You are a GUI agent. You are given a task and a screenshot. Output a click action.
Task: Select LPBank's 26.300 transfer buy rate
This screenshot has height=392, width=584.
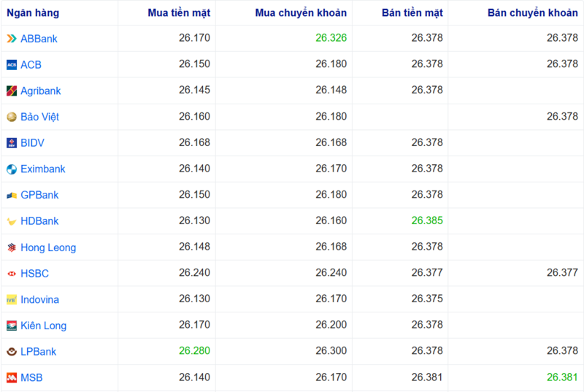coord(331,350)
